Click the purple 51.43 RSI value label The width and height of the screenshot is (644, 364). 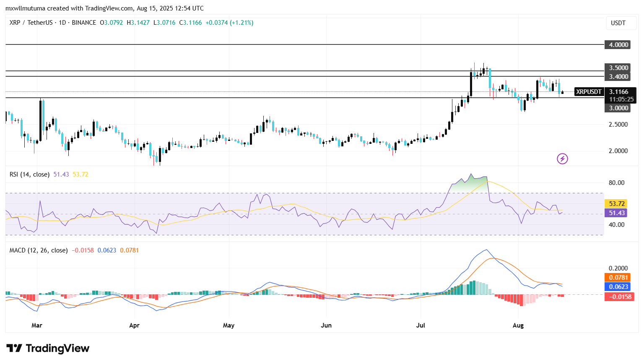click(x=616, y=213)
